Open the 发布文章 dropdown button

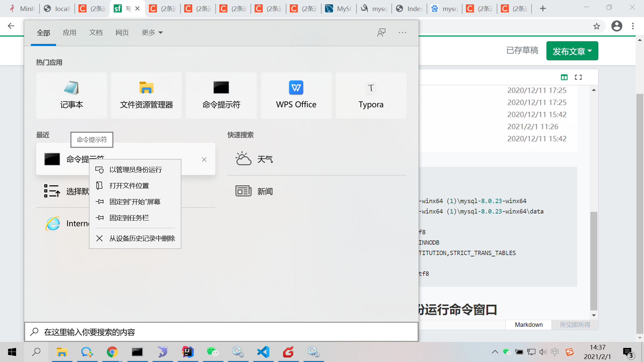coord(572,51)
